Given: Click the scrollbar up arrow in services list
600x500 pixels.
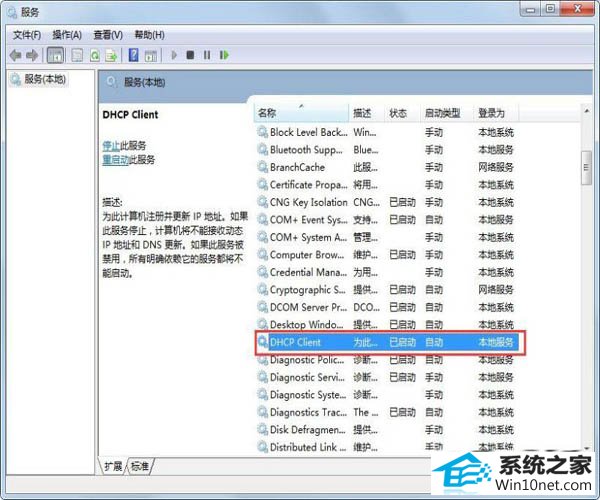Looking at the screenshot, I should [x=587, y=111].
